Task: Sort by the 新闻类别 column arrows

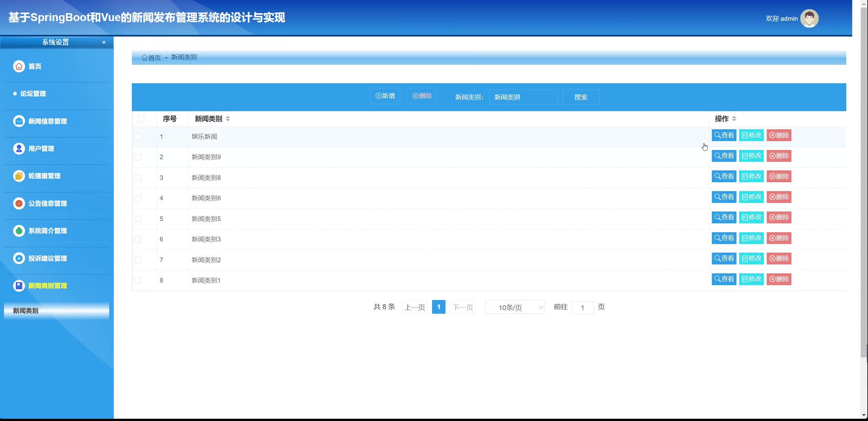Action: tap(228, 119)
